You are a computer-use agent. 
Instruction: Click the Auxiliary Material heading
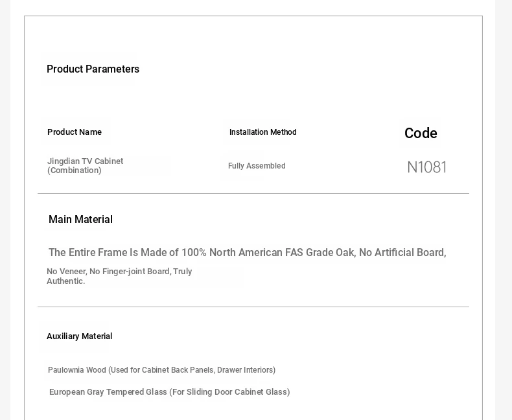tap(79, 336)
